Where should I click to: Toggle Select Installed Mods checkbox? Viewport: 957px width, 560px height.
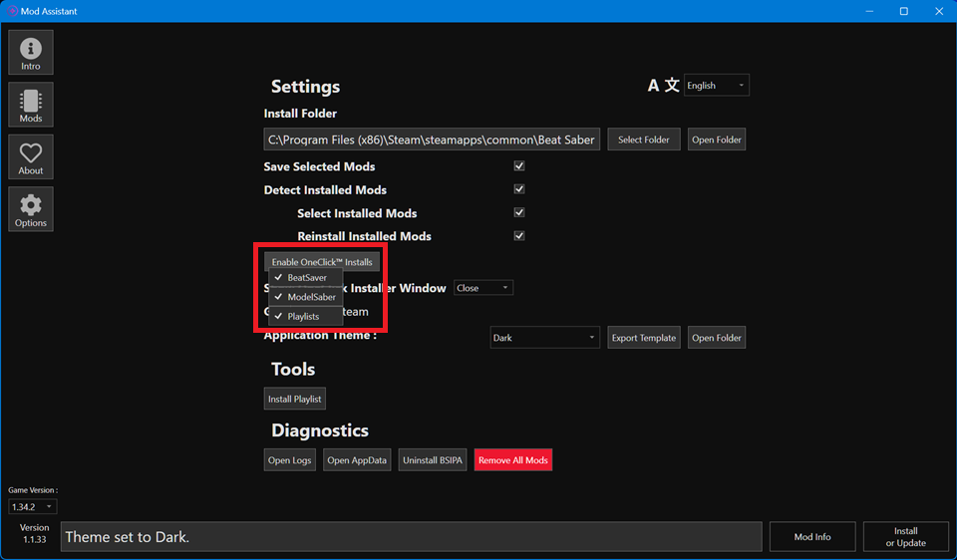tap(518, 212)
